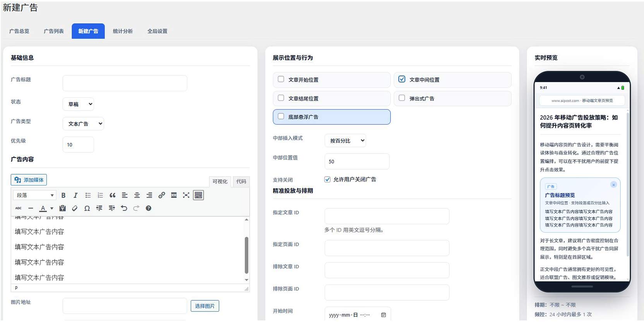Open editor keyboard shortcuts help

point(148,208)
